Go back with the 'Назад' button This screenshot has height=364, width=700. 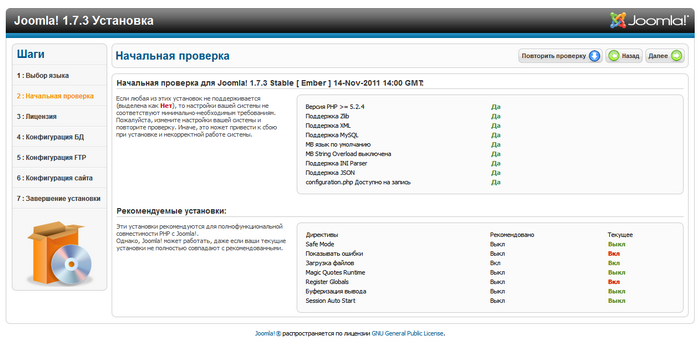pyautogui.click(x=624, y=56)
